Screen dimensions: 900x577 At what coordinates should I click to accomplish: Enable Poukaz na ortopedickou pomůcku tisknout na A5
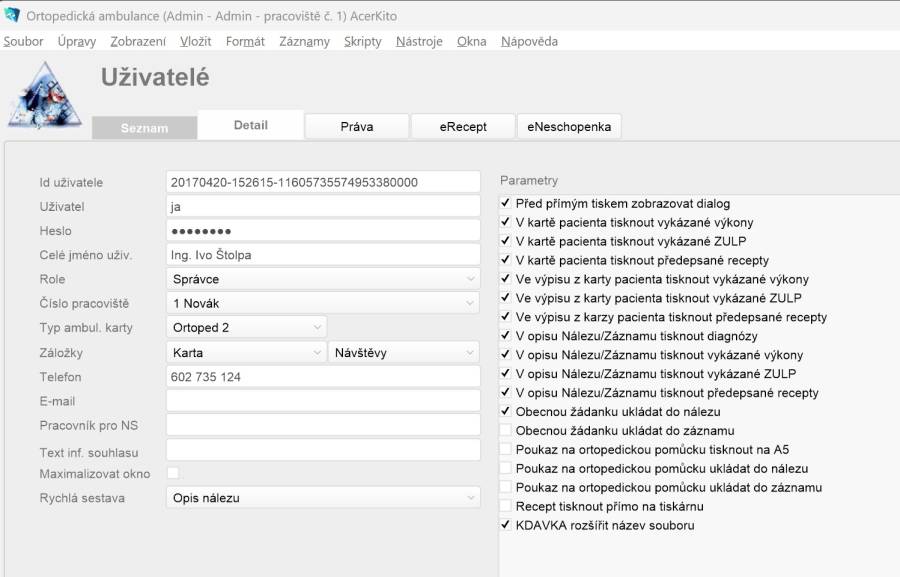[x=506, y=449]
